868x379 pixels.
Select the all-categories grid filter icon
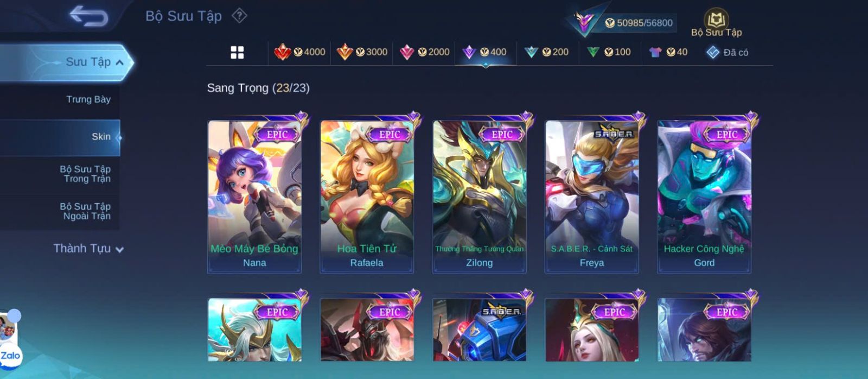237,52
